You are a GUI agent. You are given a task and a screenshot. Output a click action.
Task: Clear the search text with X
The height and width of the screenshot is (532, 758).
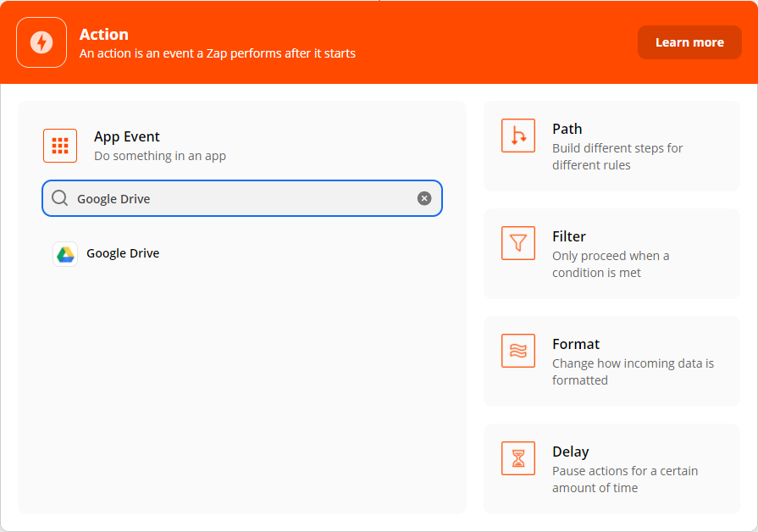pos(424,198)
